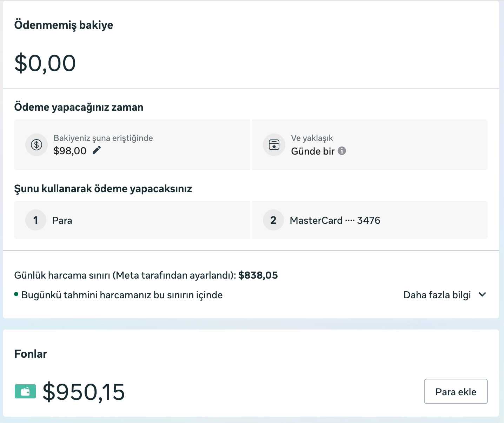Expand the Daha fazla bilgi chevron
The image size is (504, 423).
tap(483, 294)
